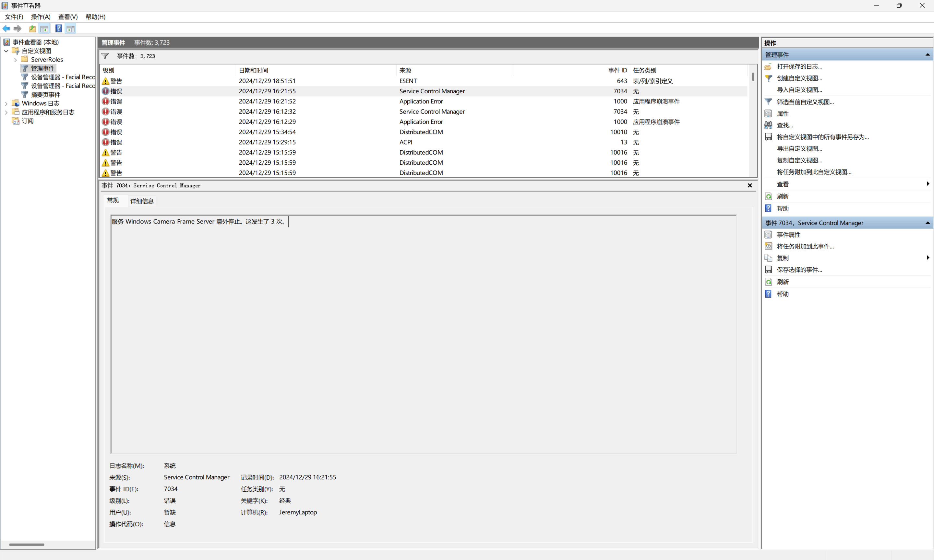
Task: Select the ACPI error event row
Action: (406, 142)
